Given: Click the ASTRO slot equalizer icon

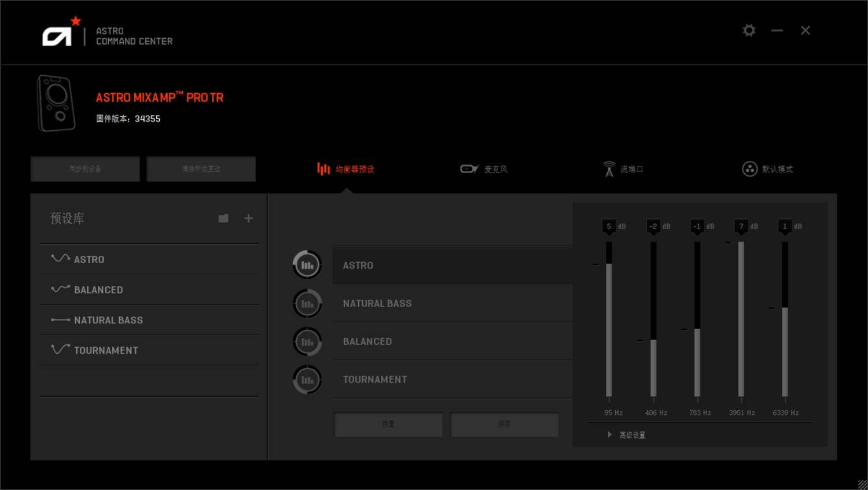Looking at the screenshot, I should [x=307, y=265].
